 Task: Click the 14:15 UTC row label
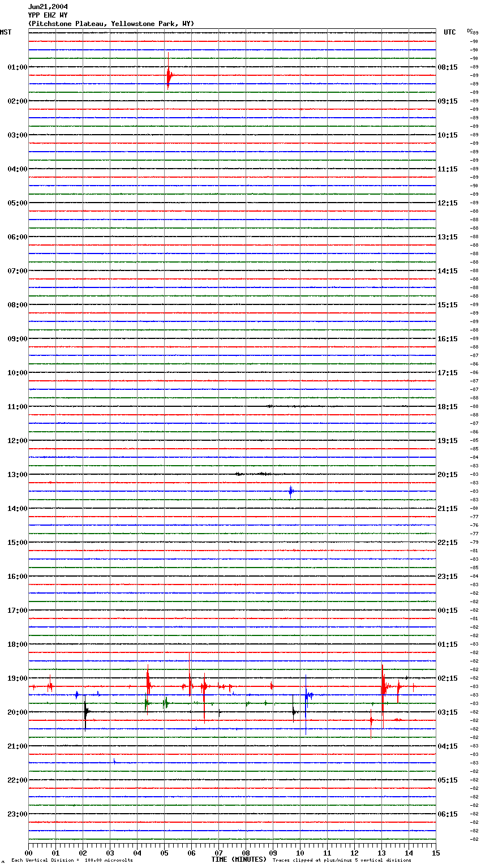click(448, 271)
